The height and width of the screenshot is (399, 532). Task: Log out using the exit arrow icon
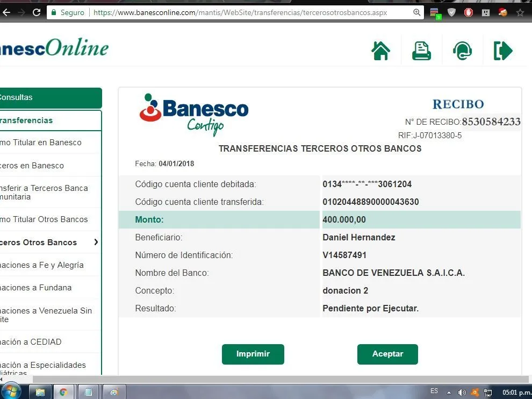503,51
